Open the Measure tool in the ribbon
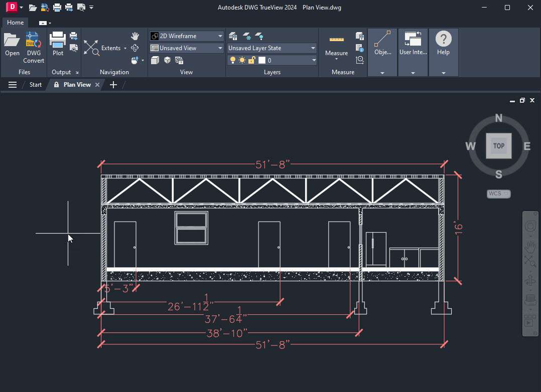This screenshot has width=541, height=392. click(x=336, y=43)
